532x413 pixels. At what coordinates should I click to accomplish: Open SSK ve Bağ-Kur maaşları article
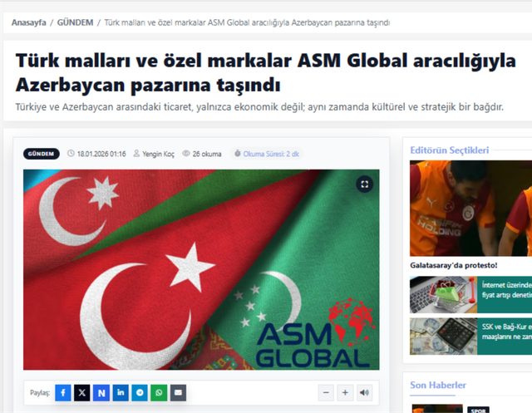pos(506,332)
